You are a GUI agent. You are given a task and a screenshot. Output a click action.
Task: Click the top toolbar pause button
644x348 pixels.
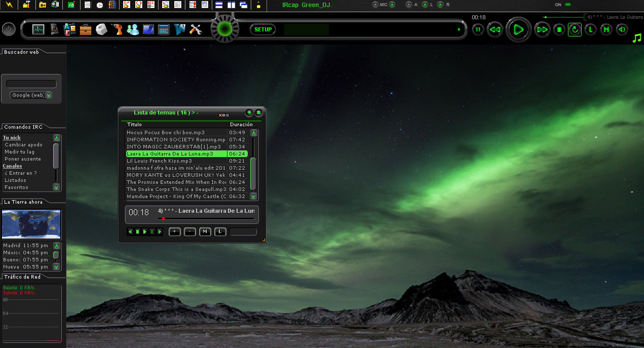[478, 29]
